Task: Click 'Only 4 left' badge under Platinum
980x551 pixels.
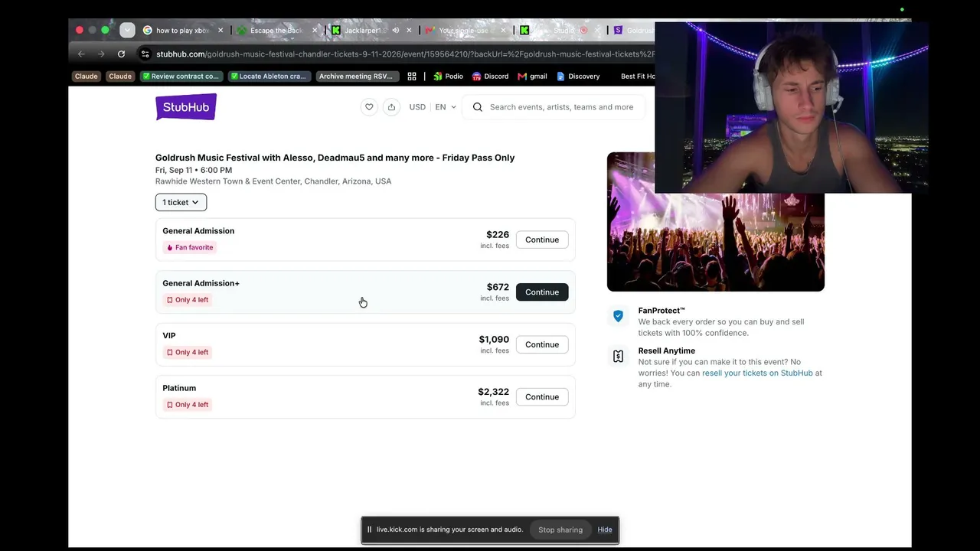Action: 187,405
